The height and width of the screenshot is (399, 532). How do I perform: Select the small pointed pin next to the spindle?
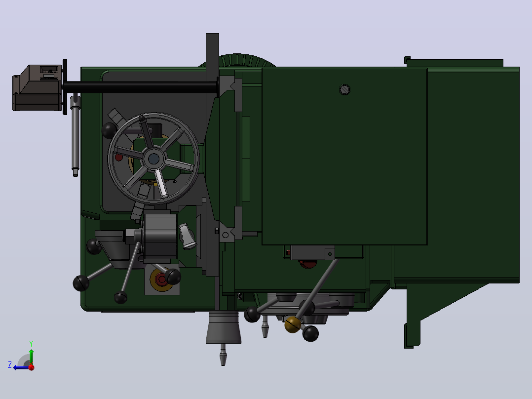pyautogui.click(x=266, y=327)
